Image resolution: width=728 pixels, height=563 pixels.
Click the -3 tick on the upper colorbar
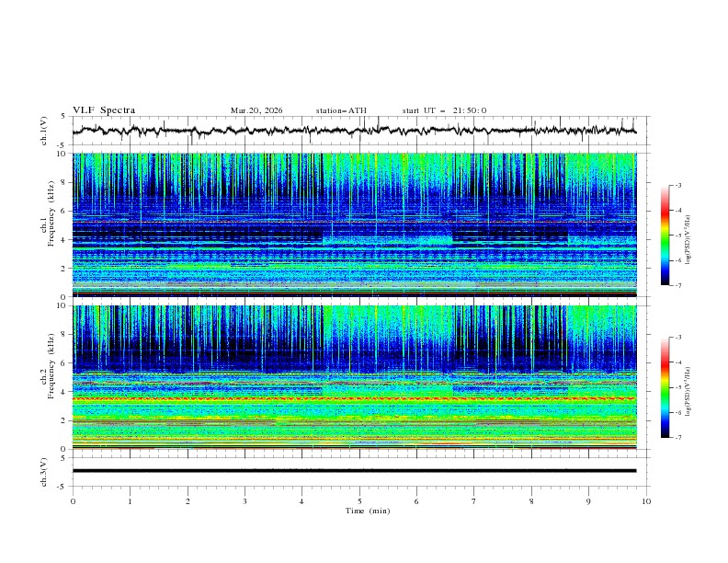[x=678, y=185]
